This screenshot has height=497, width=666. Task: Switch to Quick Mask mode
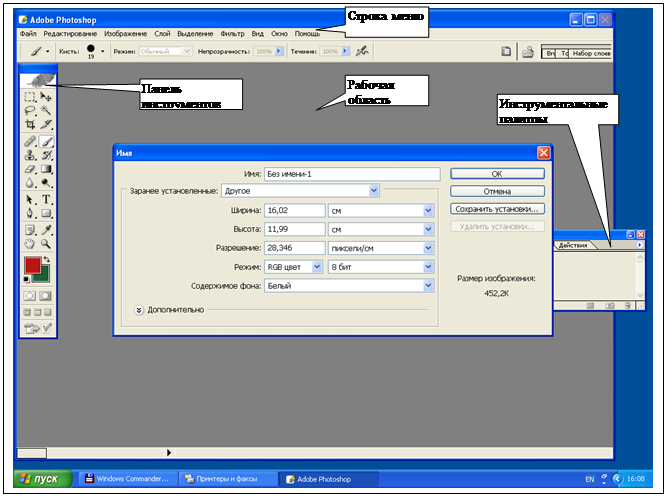coord(45,296)
